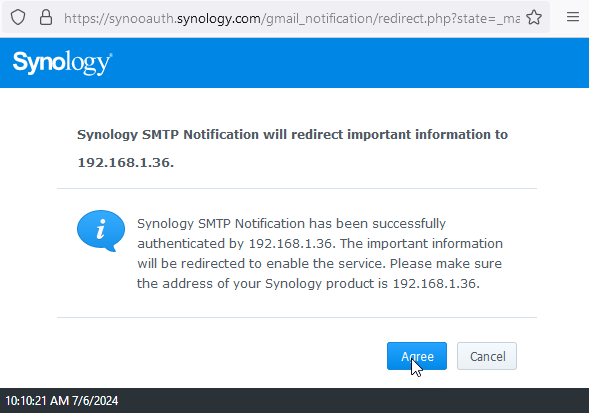Select the bold 192.168.1.36 heading address

[x=125, y=163]
